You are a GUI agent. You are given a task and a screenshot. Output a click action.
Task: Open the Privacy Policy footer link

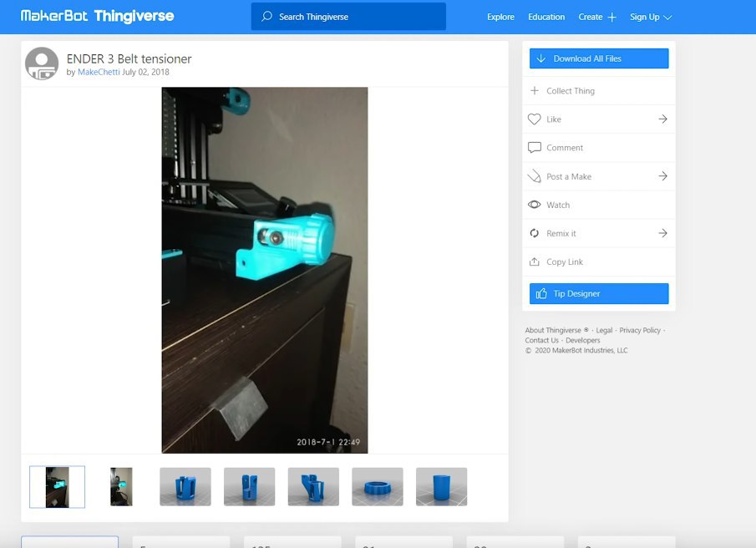coord(640,330)
